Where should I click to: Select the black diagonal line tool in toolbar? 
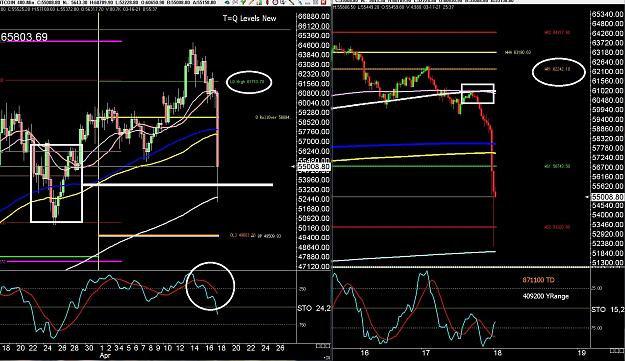[291, 2]
